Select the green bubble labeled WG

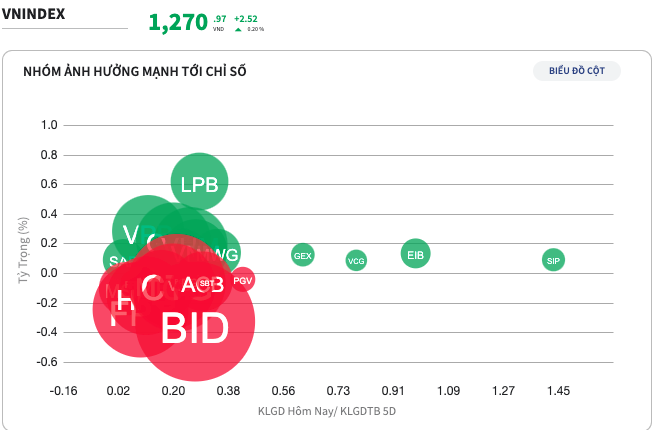[226, 254]
